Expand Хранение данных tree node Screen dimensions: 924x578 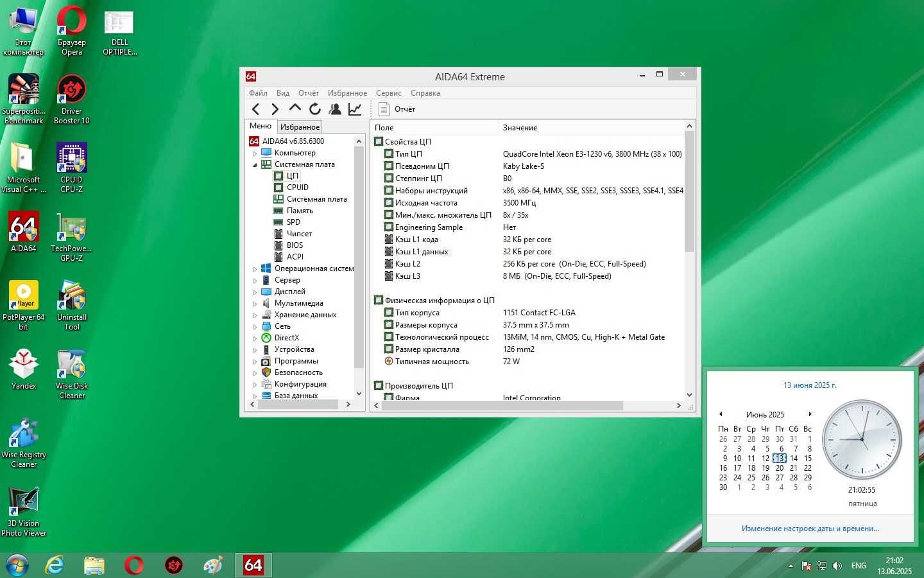click(x=255, y=315)
